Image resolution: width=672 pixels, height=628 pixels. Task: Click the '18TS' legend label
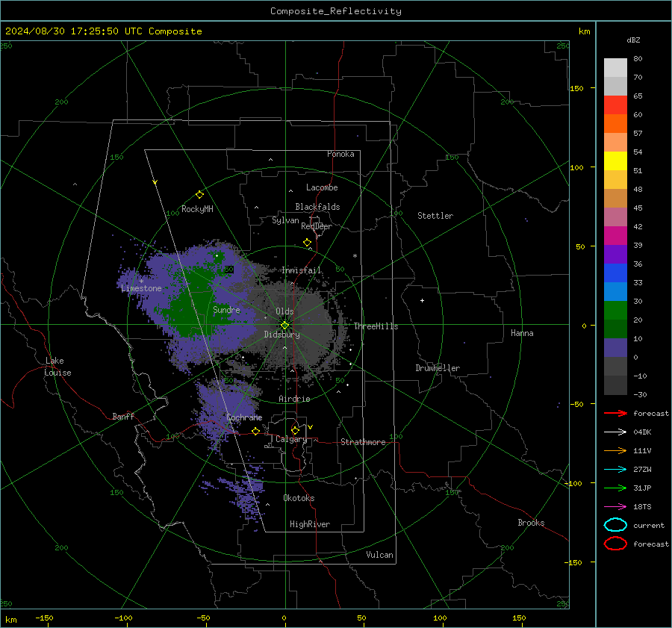click(642, 507)
